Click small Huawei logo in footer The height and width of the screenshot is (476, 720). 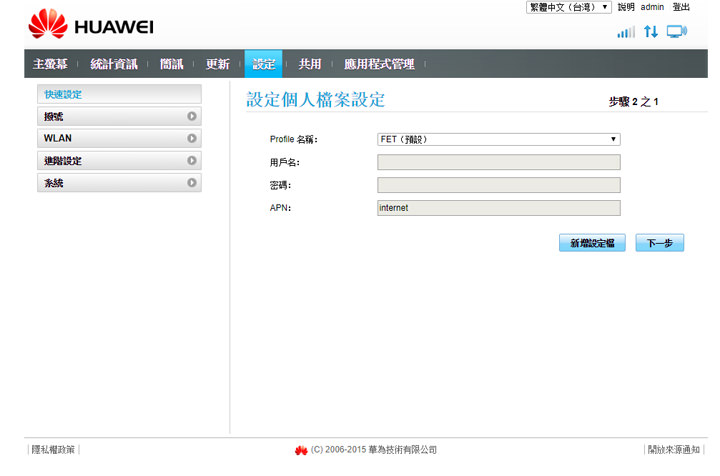tap(301, 450)
